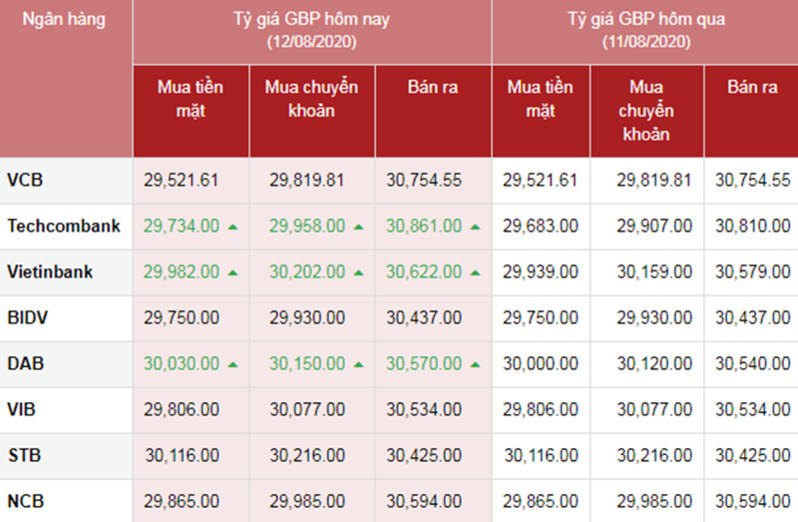Click green up arrow beside Vietinbank 30,202.00
Screen dimensions: 798x522
tap(359, 272)
